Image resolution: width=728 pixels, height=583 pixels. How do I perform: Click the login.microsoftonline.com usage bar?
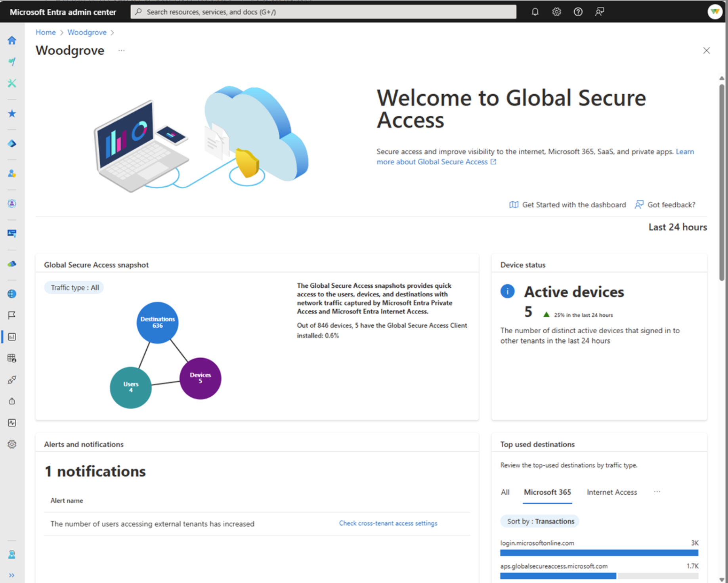pos(599,552)
